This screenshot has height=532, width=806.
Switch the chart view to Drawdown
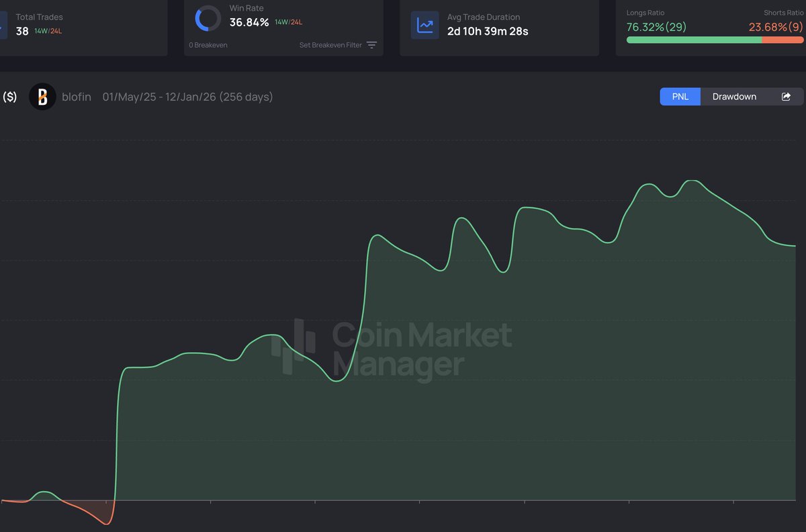tap(733, 96)
